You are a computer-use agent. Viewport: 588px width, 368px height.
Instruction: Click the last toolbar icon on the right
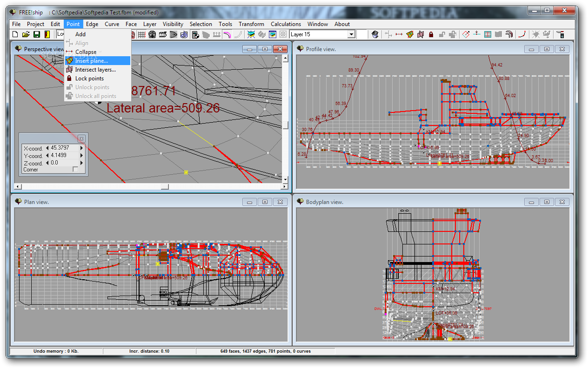(x=560, y=34)
